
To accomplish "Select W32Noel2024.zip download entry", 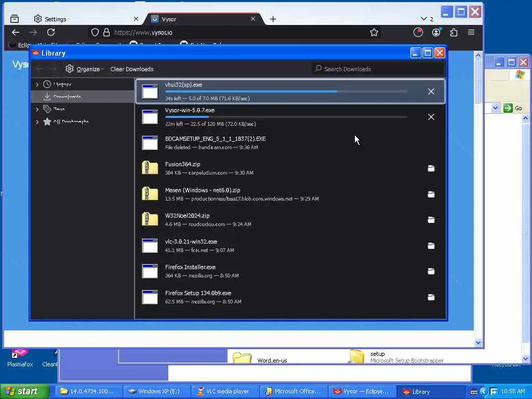I will [290, 220].
